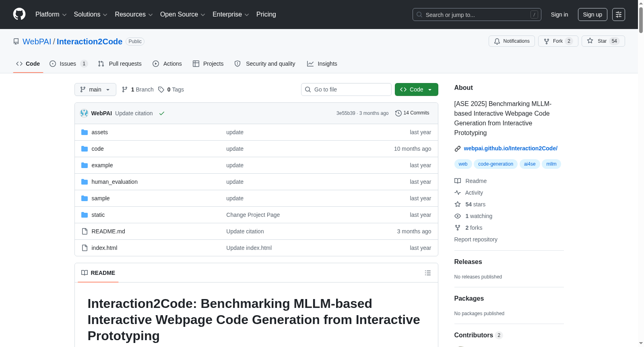Open the green Code dropdown button
The image size is (644, 347).
[417, 89]
